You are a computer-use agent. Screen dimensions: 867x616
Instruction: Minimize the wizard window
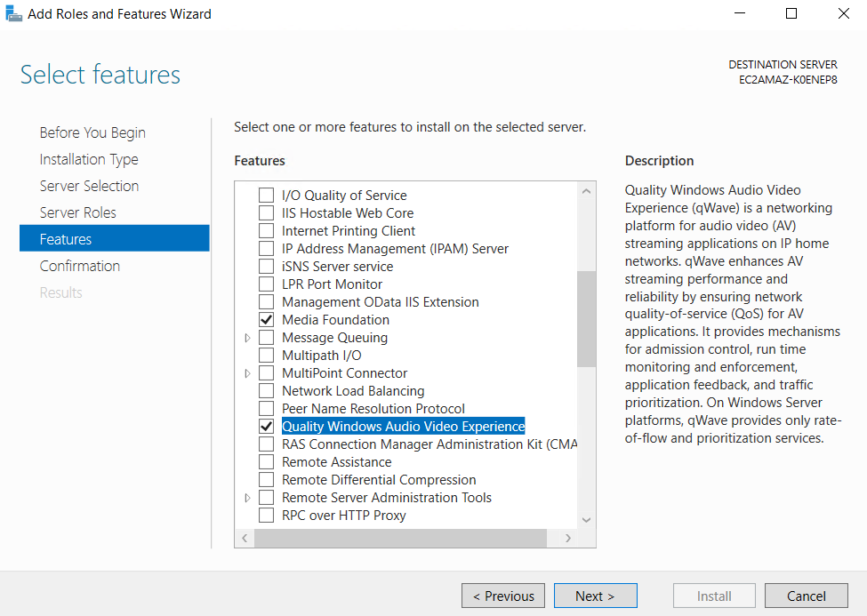click(739, 13)
